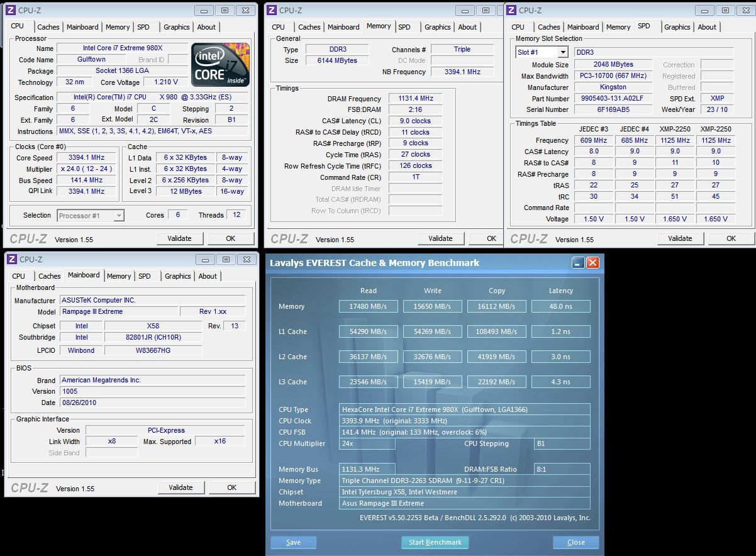Click OK in the CPU-Z motherboard window
Image resolution: width=756 pixels, height=556 pixels.
click(232, 487)
